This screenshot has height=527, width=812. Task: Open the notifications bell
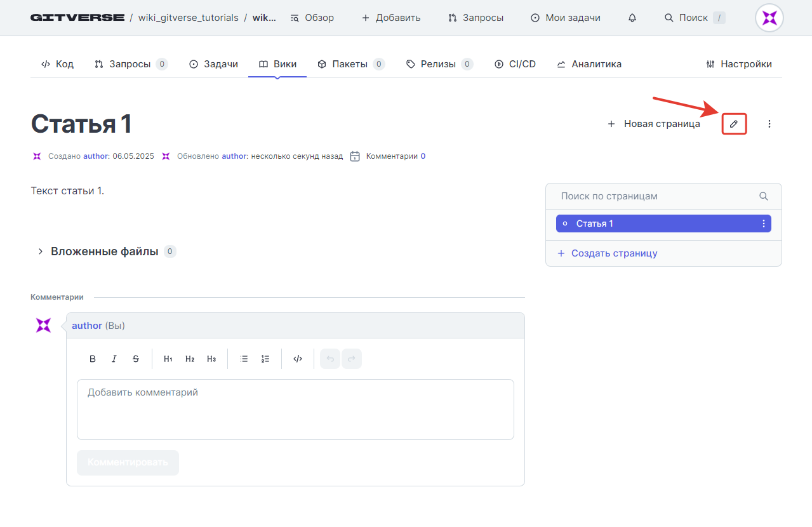point(632,18)
